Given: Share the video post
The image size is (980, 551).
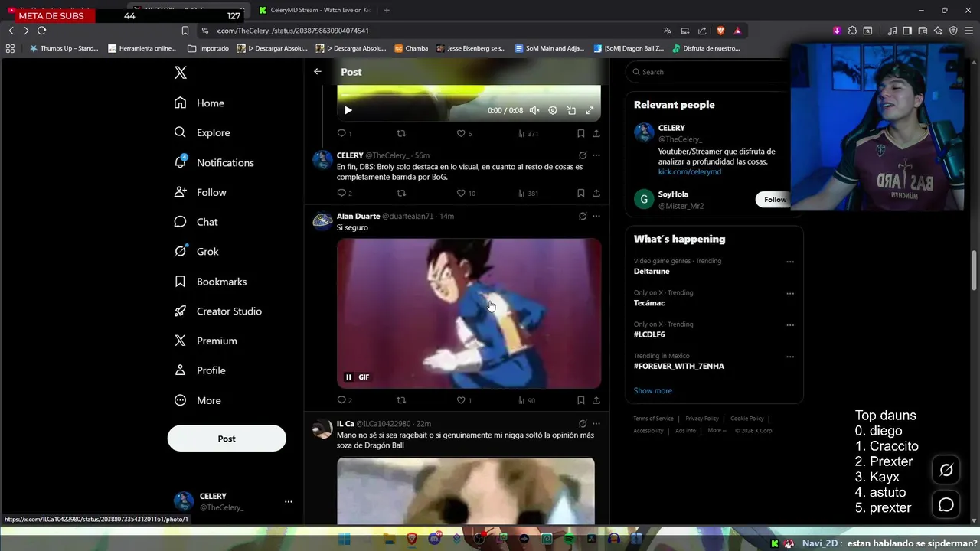Looking at the screenshot, I should pos(596,133).
